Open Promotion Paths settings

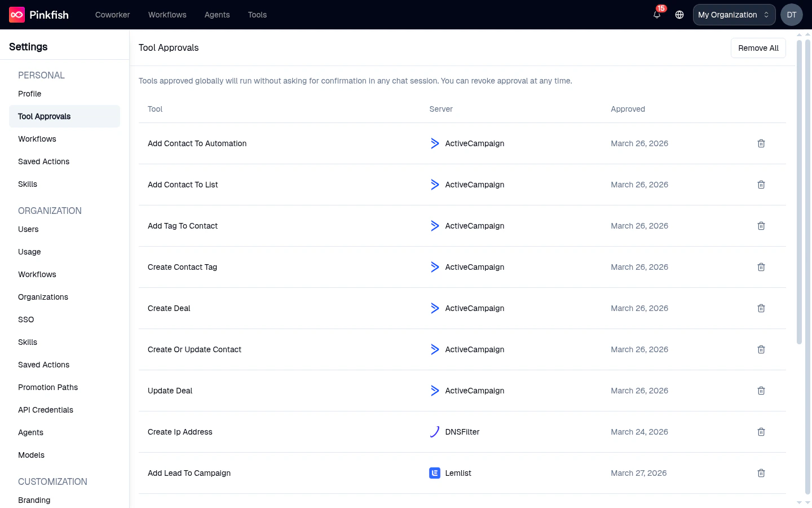coord(48,387)
